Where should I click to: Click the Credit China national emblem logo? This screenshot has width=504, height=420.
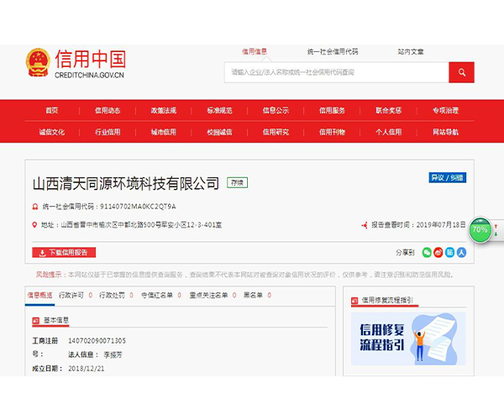[x=38, y=63]
